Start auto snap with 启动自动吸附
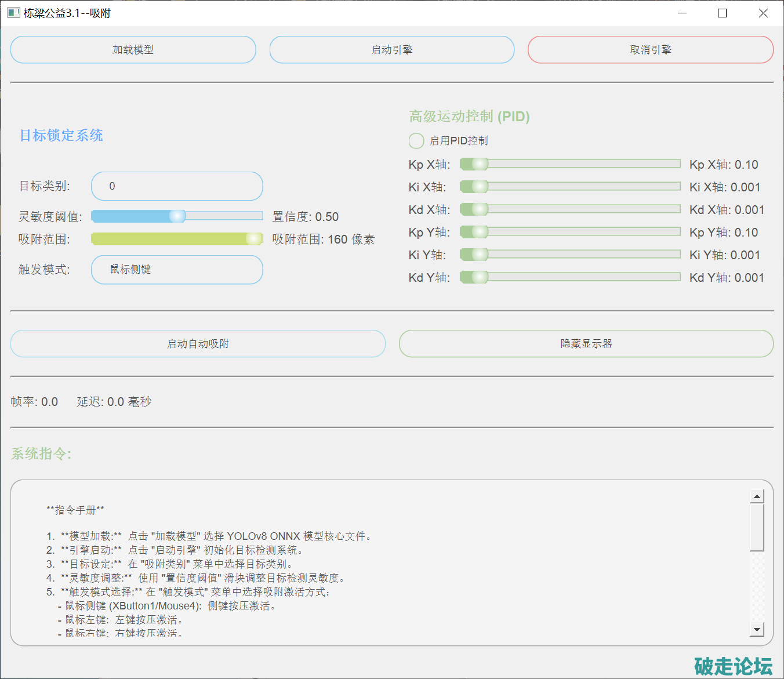The height and width of the screenshot is (679, 784). 198,344
